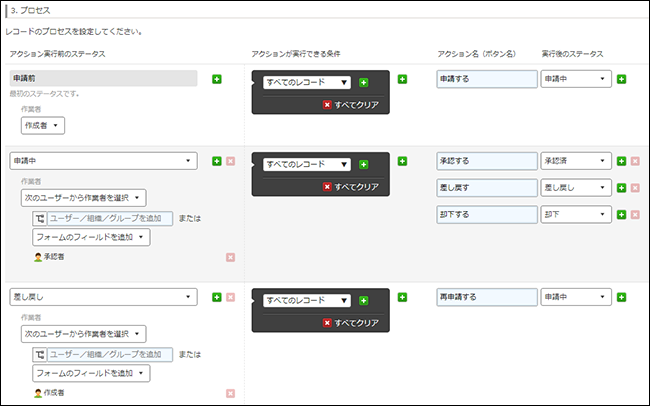Select 作成者 assignee entry under 差し戻し
Image resolution: width=650 pixels, height=406 pixels.
49,393
